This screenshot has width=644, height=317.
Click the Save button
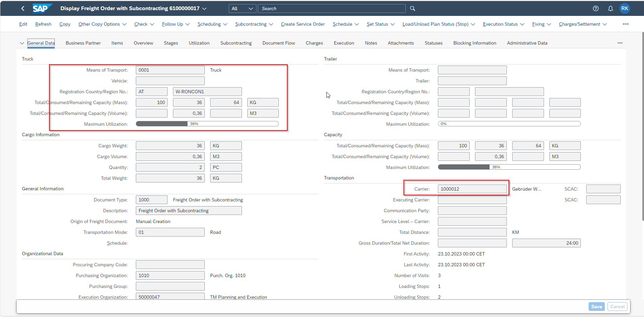pyautogui.click(x=596, y=307)
